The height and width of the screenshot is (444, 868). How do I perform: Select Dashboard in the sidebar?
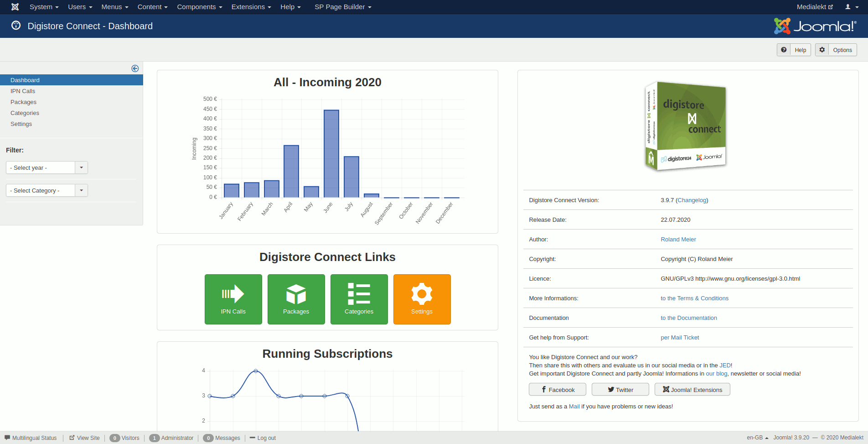coord(72,80)
